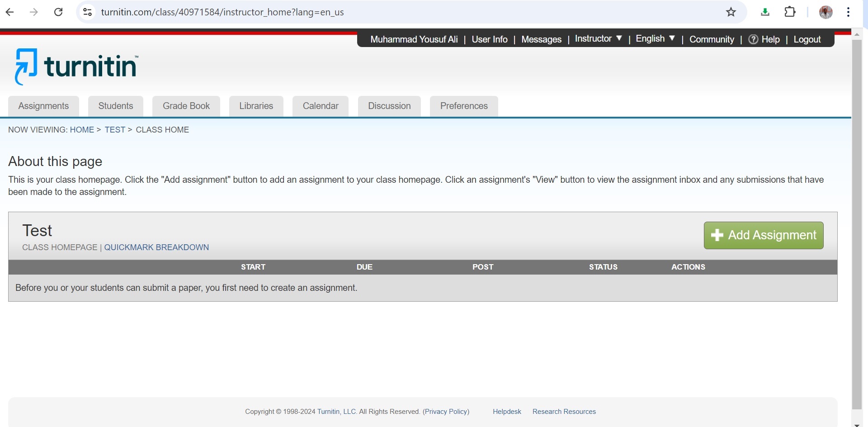
Task: Open the downloads icon
Action: [765, 12]
